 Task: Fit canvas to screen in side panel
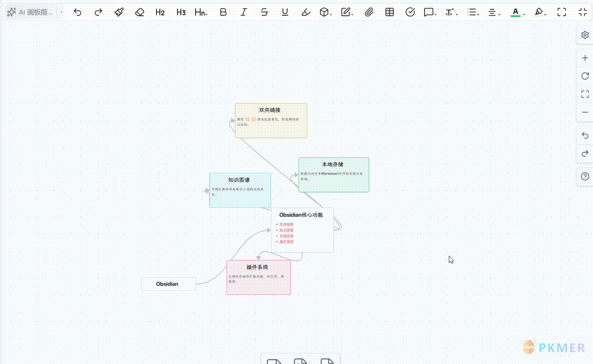tap(585, 94)
